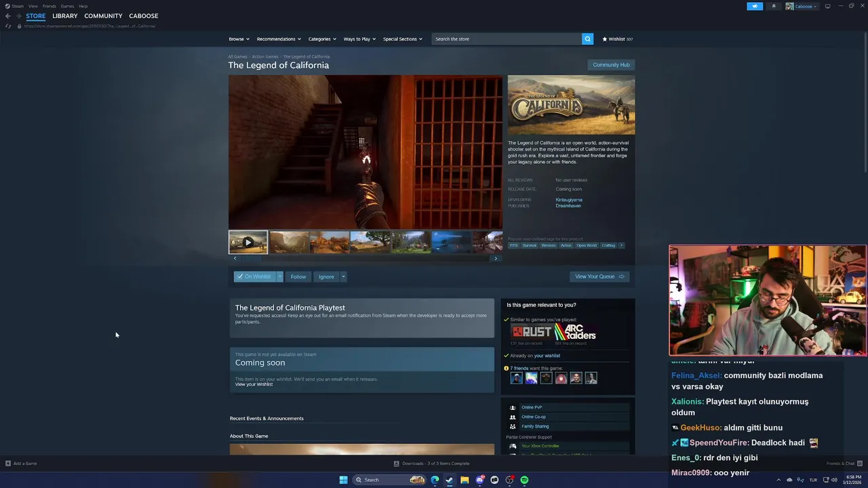The image size is (868, 488).
Task: Toggle the On Wishlist button
Action: point(254,277)
